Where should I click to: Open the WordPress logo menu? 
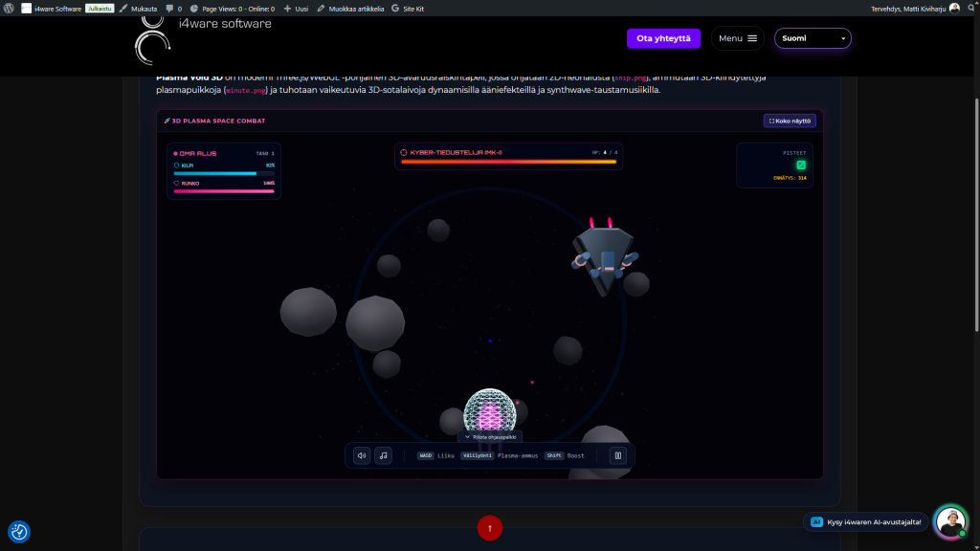9,8
